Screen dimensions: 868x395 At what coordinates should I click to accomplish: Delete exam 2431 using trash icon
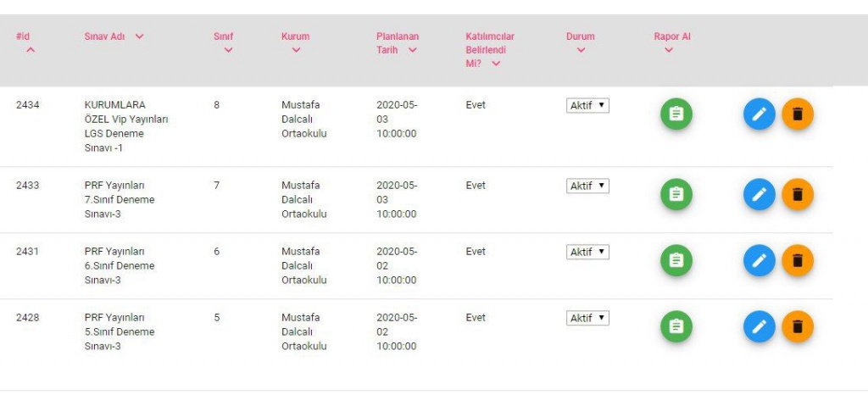point(798,260)
